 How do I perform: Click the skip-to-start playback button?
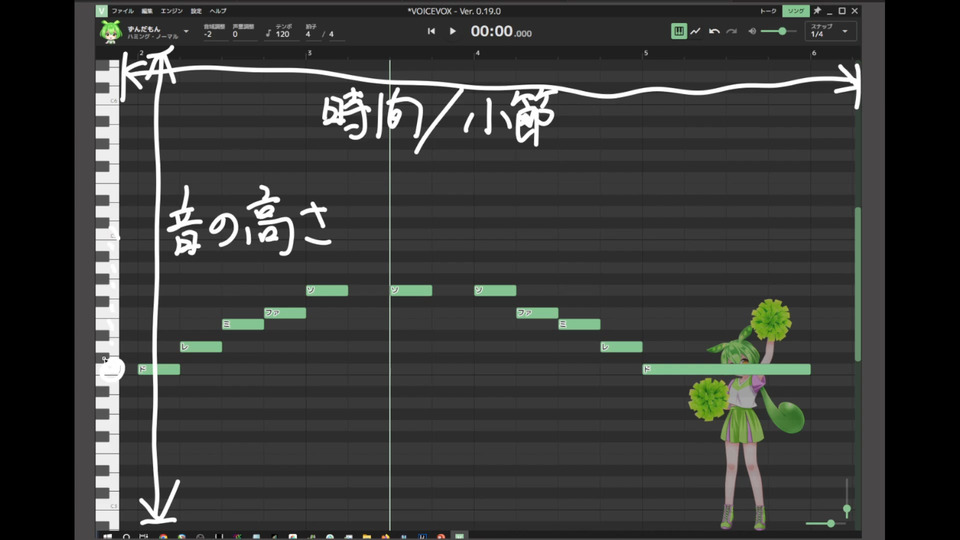point(431,31)
